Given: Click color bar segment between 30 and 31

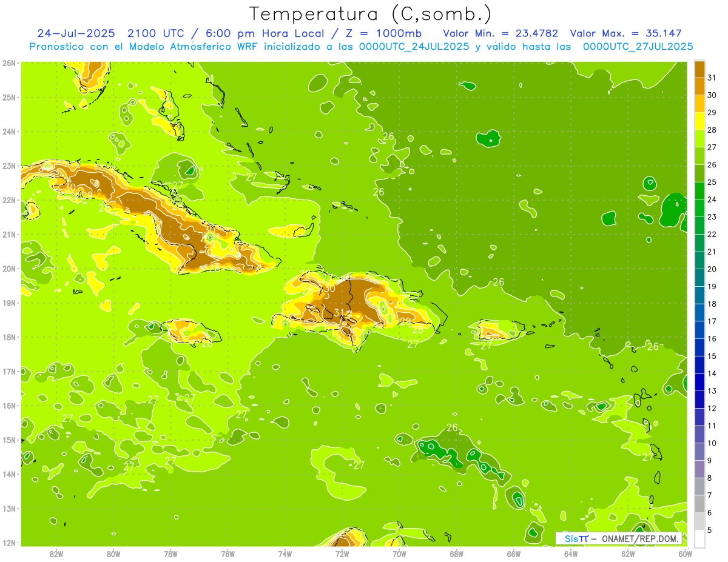Looking at the screenshot, I should pyautogui.click(x=700, y=86).
